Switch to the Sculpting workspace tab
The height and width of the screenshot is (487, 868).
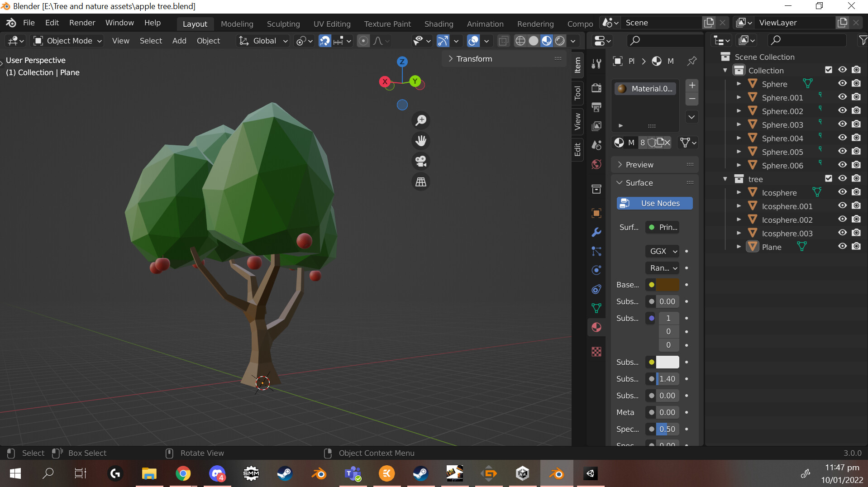click(283, 24)
